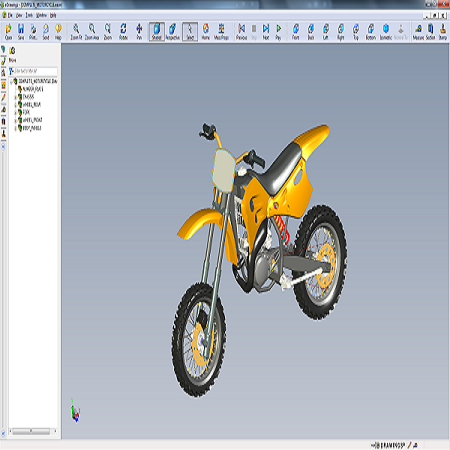450x450 pixels.
Task: Click the Play animation button
Action: click(278, 32)
